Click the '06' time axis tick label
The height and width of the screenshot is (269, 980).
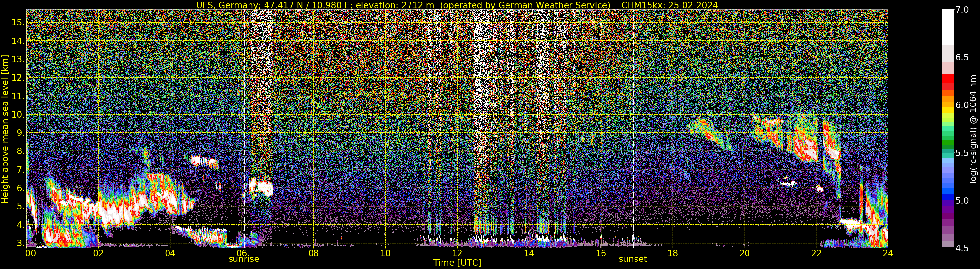[x=242, y=253]
